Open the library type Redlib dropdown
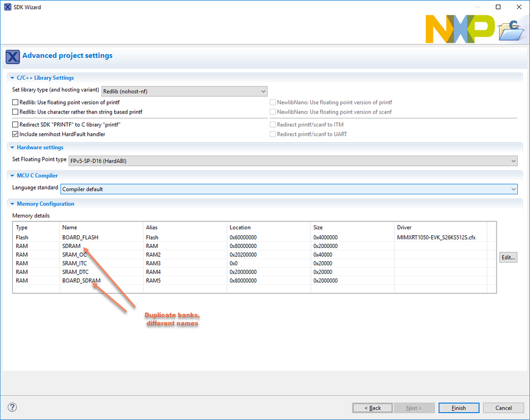The image size is (530, 420). click(x=184, y=91)
